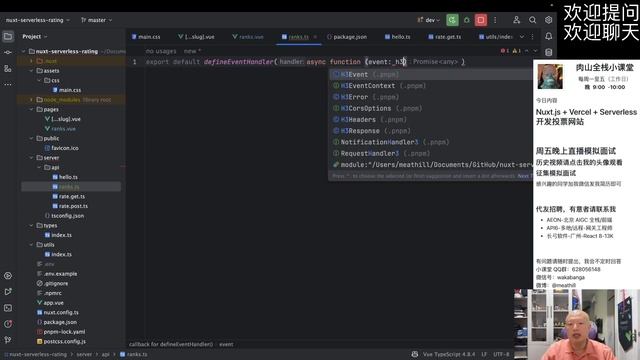This screenshot has width=640, height=360.
Task: Open the Run tool window icon
Action: (x=8, y=292)
